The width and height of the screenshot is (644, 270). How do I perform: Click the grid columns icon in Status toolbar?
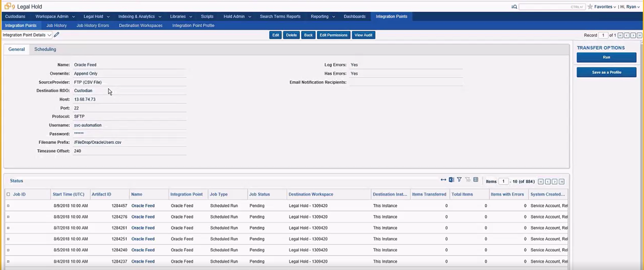click(x=475, y=180)
